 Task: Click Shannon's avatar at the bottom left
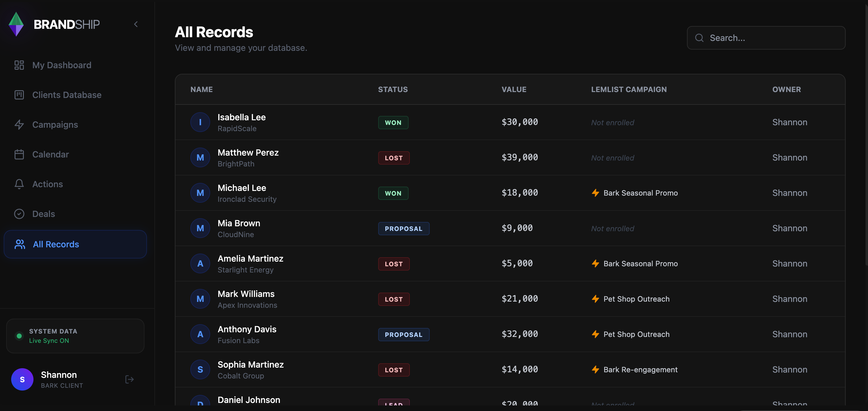tap(22, 379)
